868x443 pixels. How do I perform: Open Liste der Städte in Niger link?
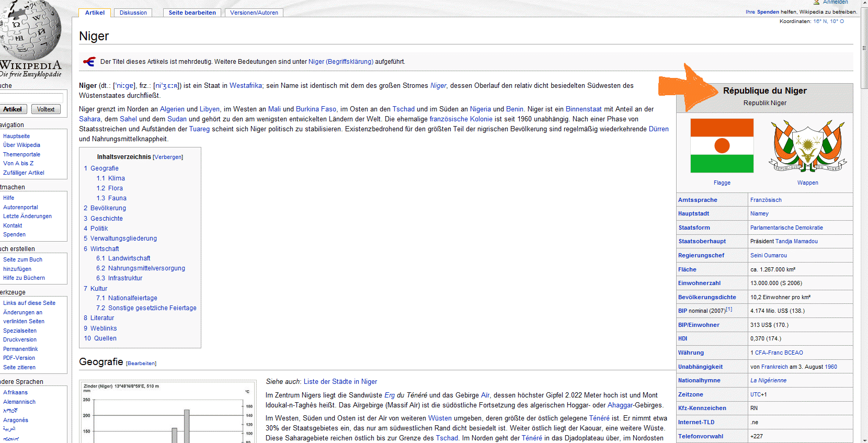(340, 382)
